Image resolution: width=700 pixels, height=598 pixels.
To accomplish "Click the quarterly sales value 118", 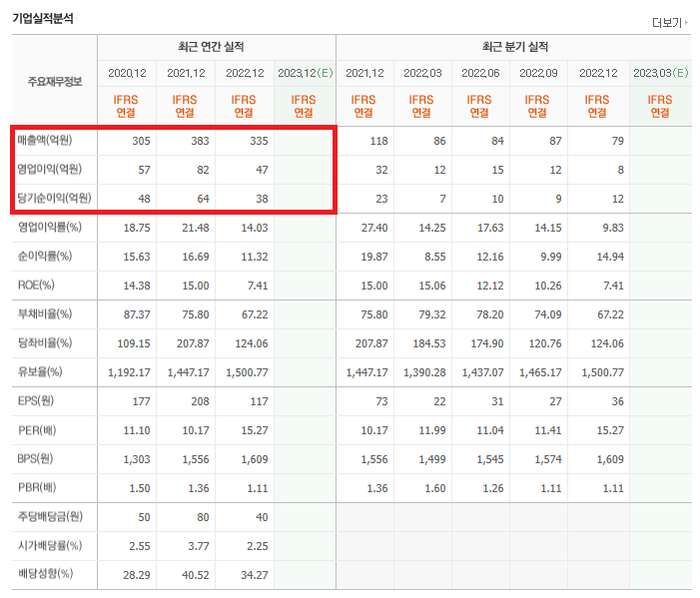I will (x=379, y=141).
